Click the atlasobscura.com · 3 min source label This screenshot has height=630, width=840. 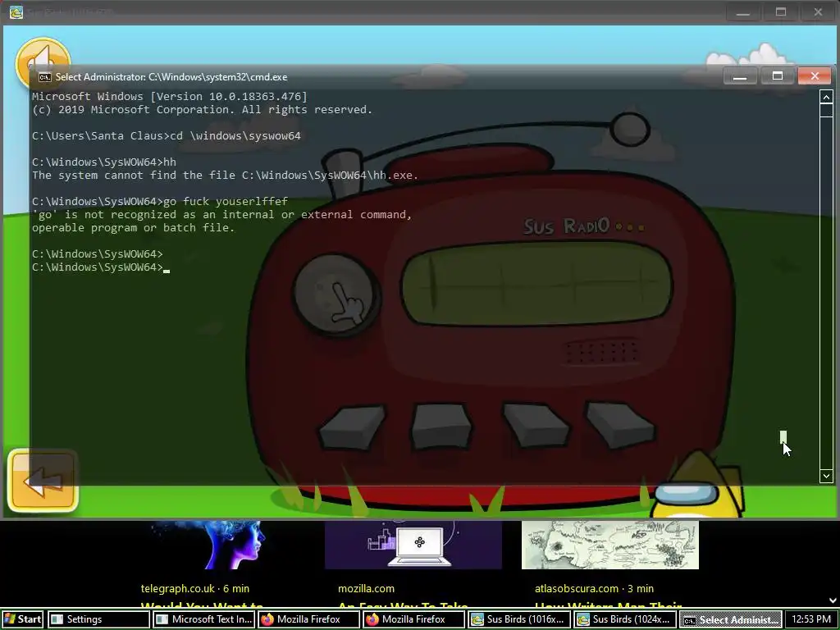[x=594, y=588]
